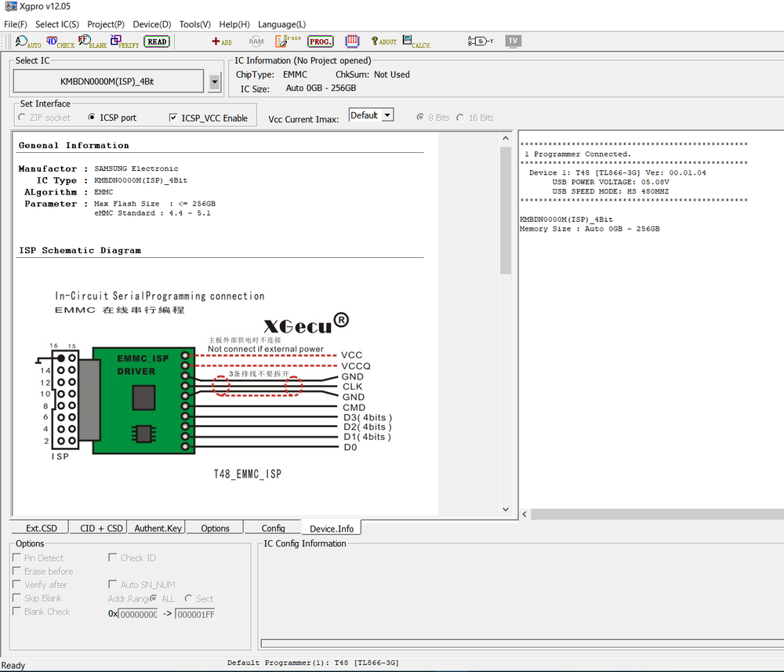Click the ID CHECK toolbar icon
This screenshot has height=672, width=784.
coord(60,42)
